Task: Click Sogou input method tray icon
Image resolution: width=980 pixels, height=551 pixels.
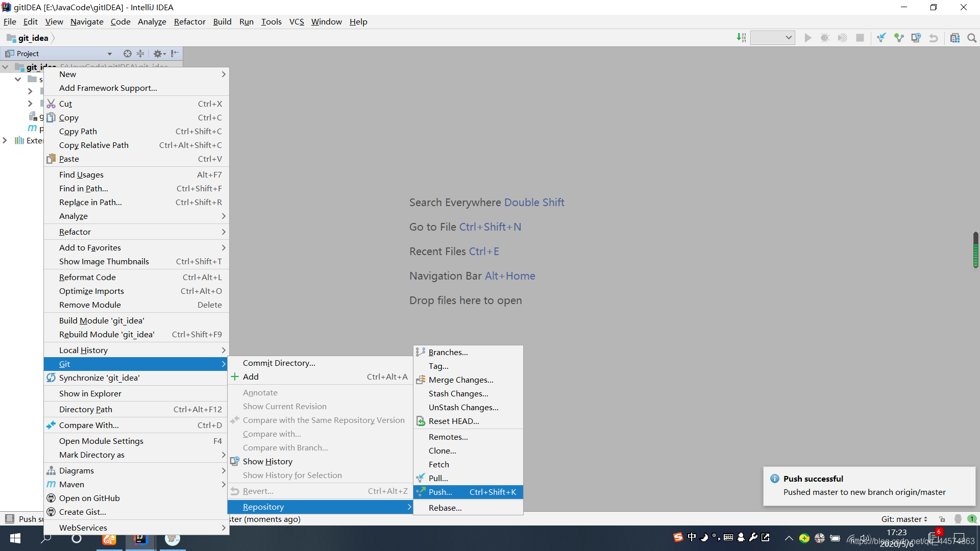Action: point(678,537)
